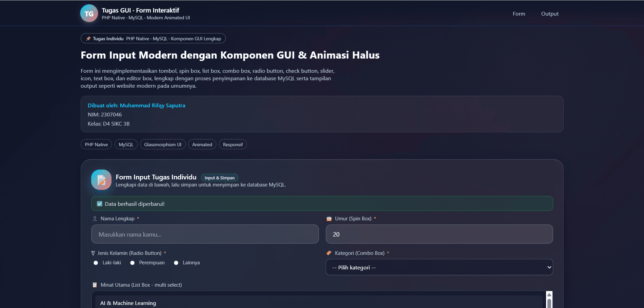This screenshot has height=308, width=644.
Task: Click the pushpin icon in the Tugas Individu badge
Action: click(x=88, y=38)
